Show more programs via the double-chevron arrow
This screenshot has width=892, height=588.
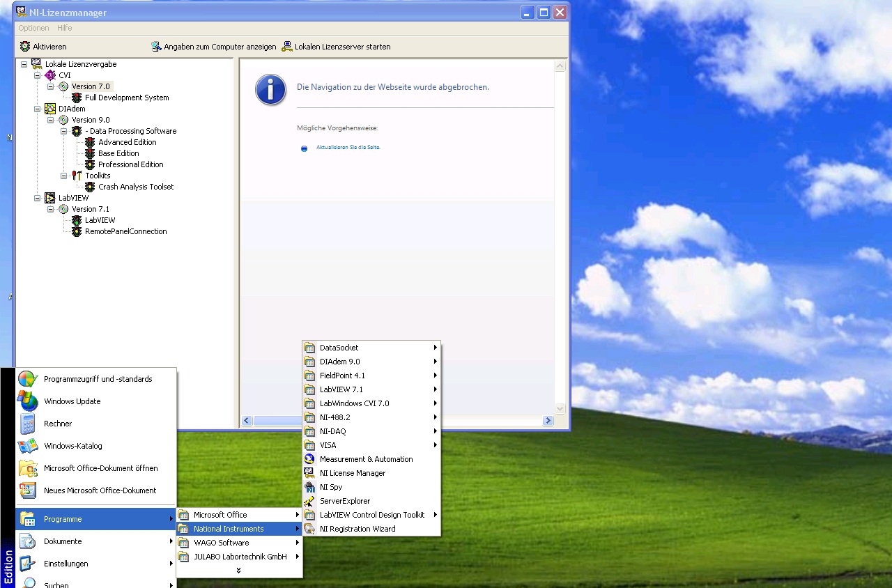point(239,570)
